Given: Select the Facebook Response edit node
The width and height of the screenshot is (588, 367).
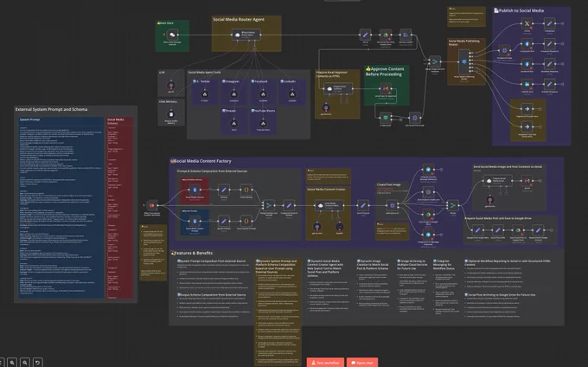Looking at the screenshot, I should pyautogui.click(x=549, y=64).
